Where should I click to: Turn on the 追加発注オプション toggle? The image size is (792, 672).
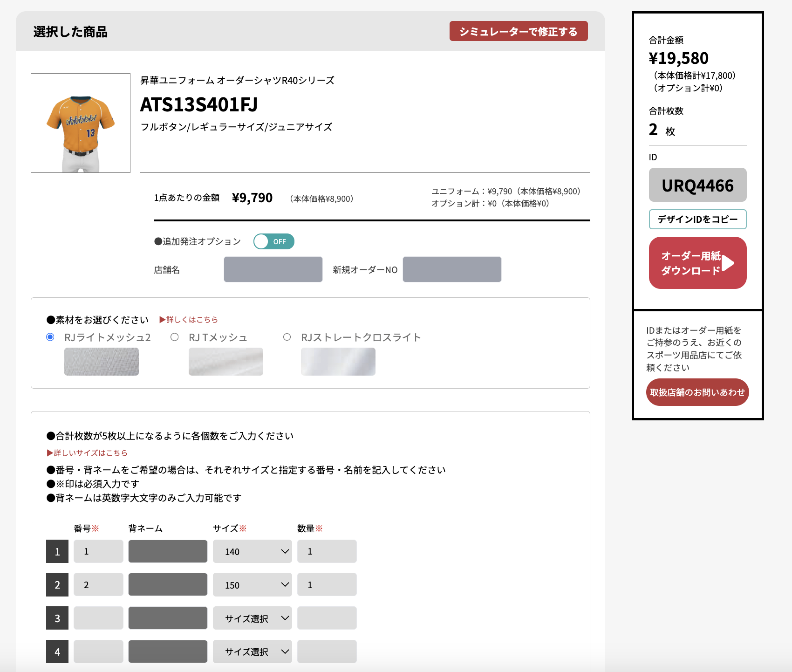click(x=274, y=241)
